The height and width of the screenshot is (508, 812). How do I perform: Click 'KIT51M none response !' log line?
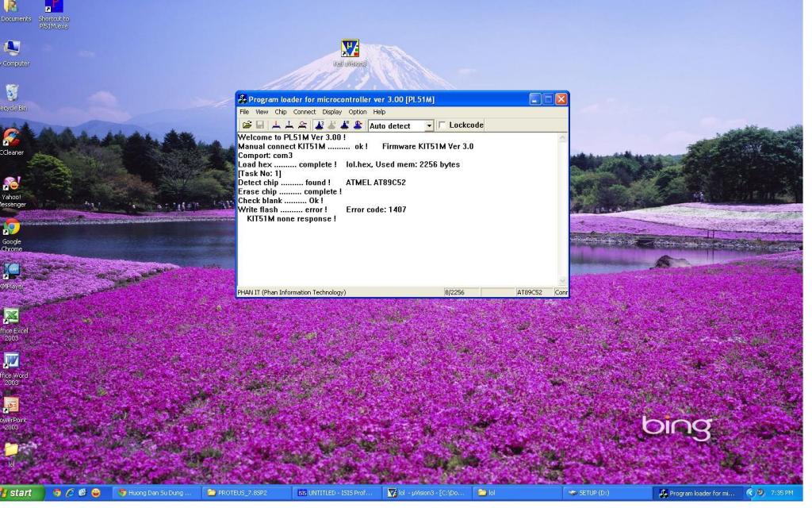tap(292, 219)
